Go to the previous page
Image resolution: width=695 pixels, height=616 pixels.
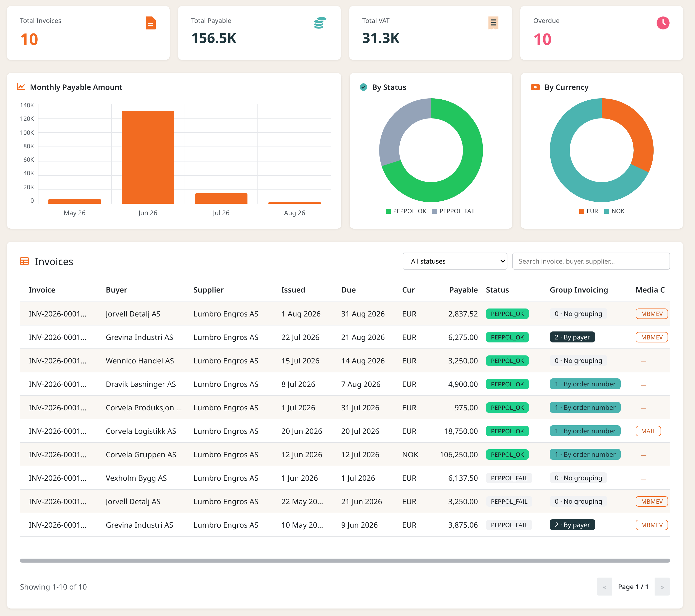604,587
